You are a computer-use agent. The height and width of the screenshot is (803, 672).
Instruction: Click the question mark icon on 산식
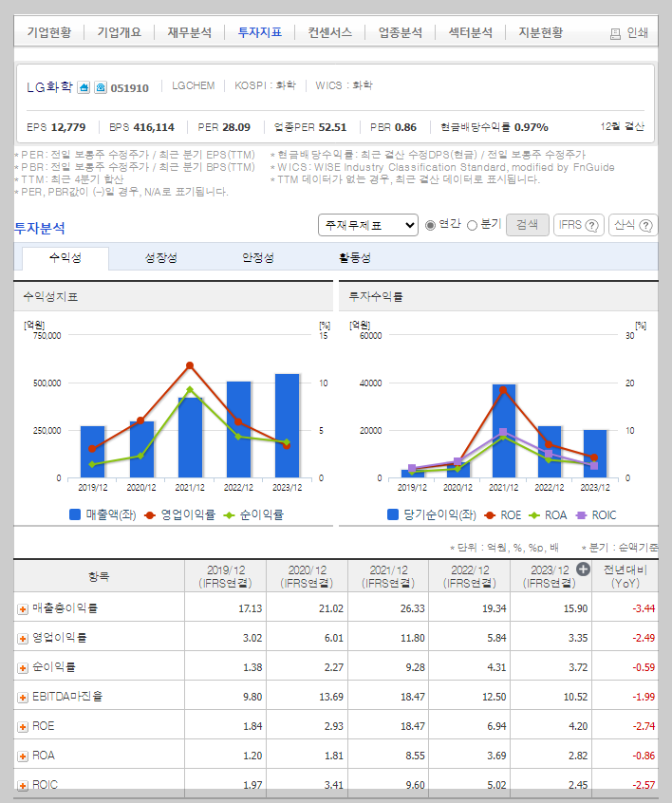(645, 225)
